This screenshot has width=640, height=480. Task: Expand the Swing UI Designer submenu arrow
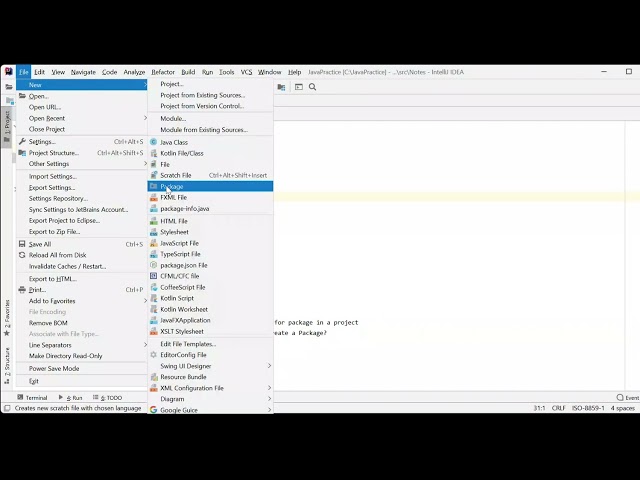[269, 366]
